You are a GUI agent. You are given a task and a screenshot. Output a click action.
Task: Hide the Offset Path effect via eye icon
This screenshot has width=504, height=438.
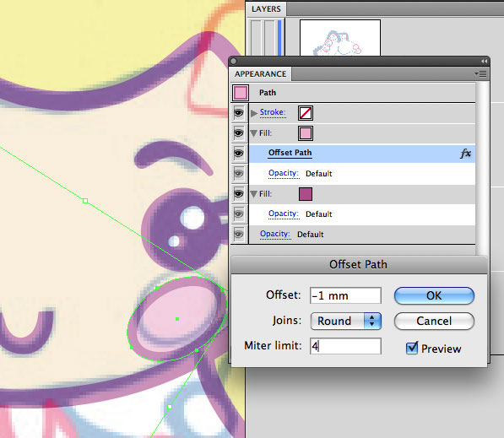click(x=239, y=154)
